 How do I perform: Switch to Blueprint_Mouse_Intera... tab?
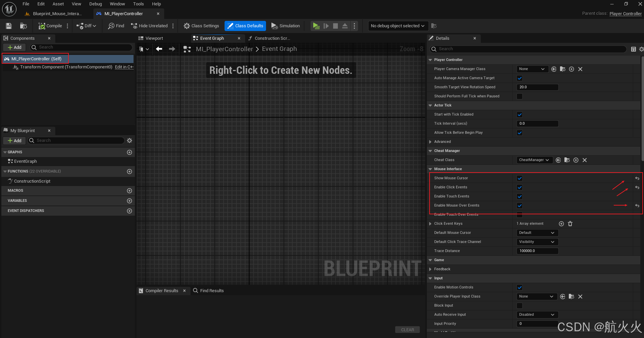54,14
